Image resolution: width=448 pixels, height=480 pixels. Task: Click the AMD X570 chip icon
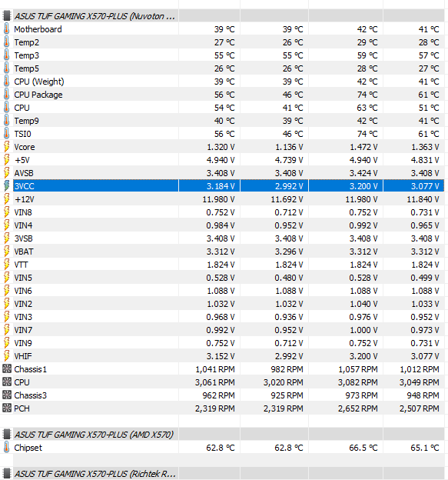point(6,435)
